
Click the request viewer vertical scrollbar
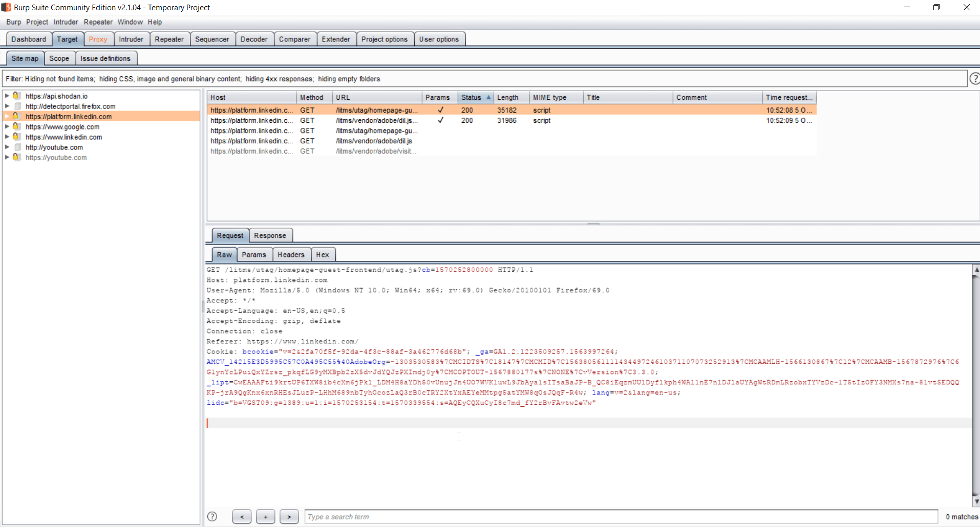[x=976, y=386]
